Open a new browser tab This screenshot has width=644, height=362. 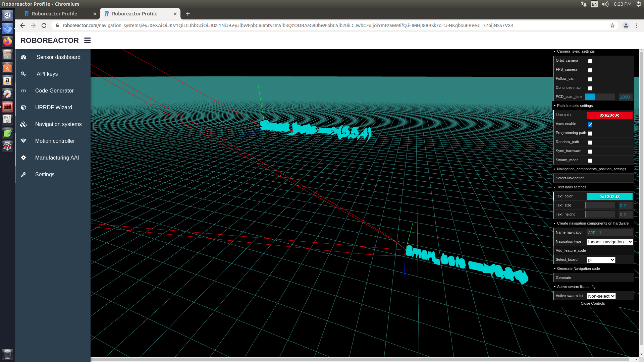tap(188, 14)
